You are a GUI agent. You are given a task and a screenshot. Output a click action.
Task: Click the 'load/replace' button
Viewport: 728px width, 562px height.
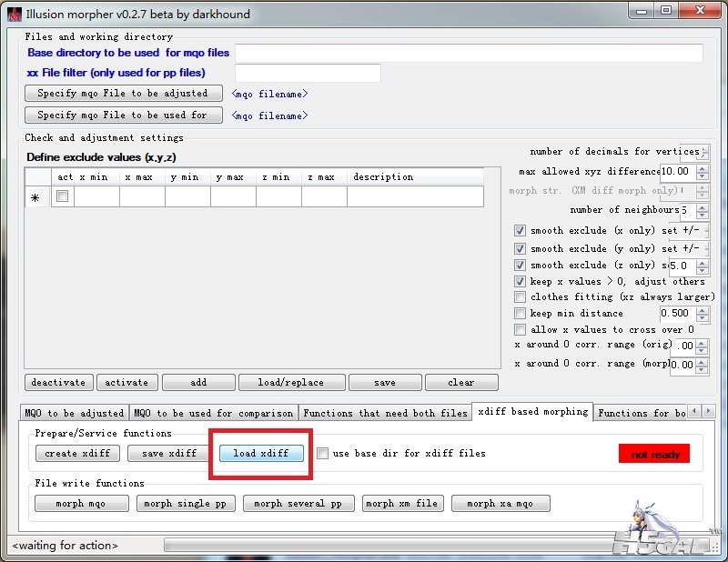[x=288, y=382]
